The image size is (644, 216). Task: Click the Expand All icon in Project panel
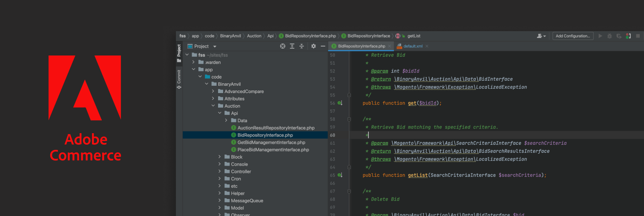tap(292, 46)
